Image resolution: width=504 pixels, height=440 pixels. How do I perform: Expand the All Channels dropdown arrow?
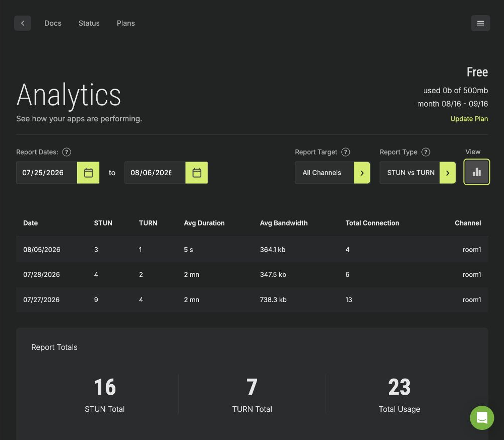pyautogui.click(x=362, y=173)
